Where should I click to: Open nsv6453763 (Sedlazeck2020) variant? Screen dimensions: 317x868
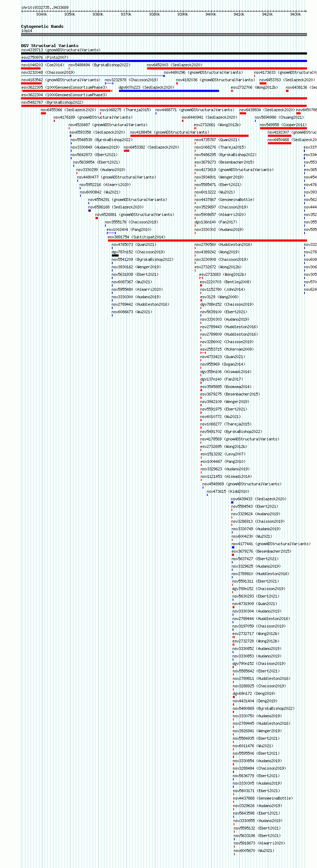[x=287, y=80]
